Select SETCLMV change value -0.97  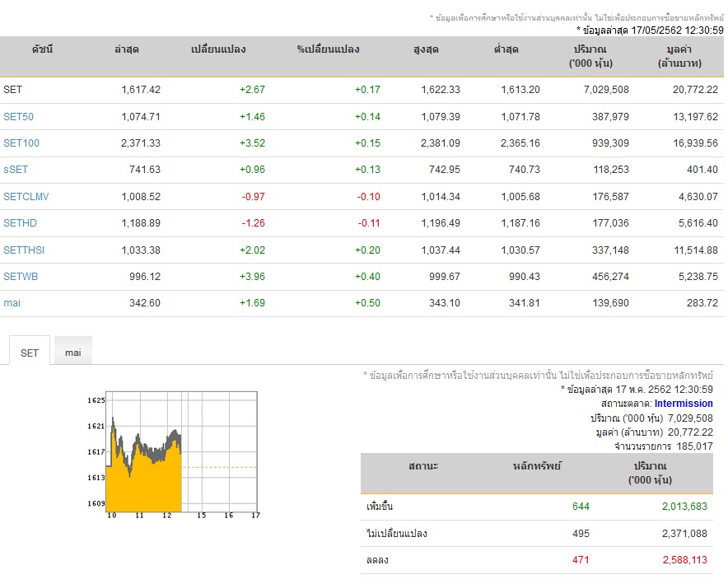point(253,196)
